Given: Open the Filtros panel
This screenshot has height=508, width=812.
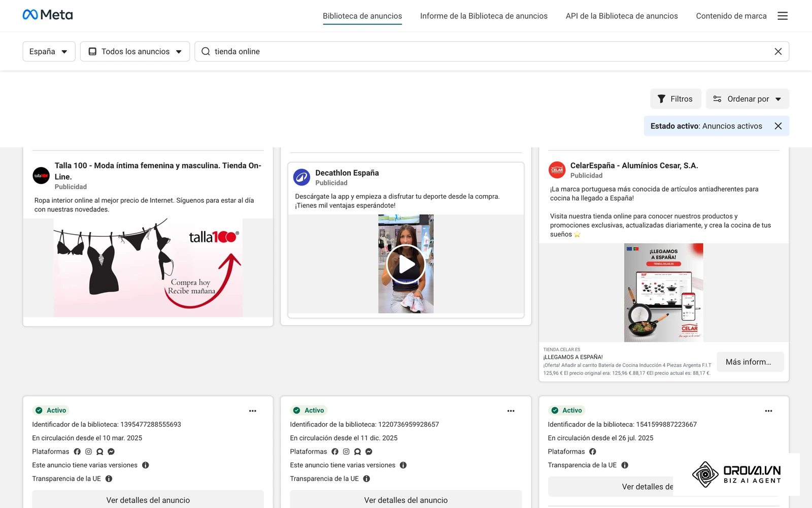Looking at the screenshot, I should 675,99.
